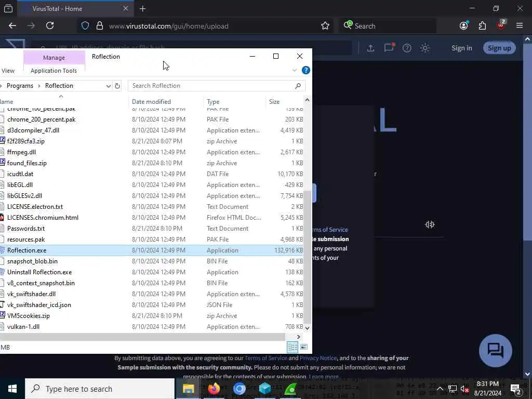Open Firefox account icon
The image size is (532, 399).
464,26
